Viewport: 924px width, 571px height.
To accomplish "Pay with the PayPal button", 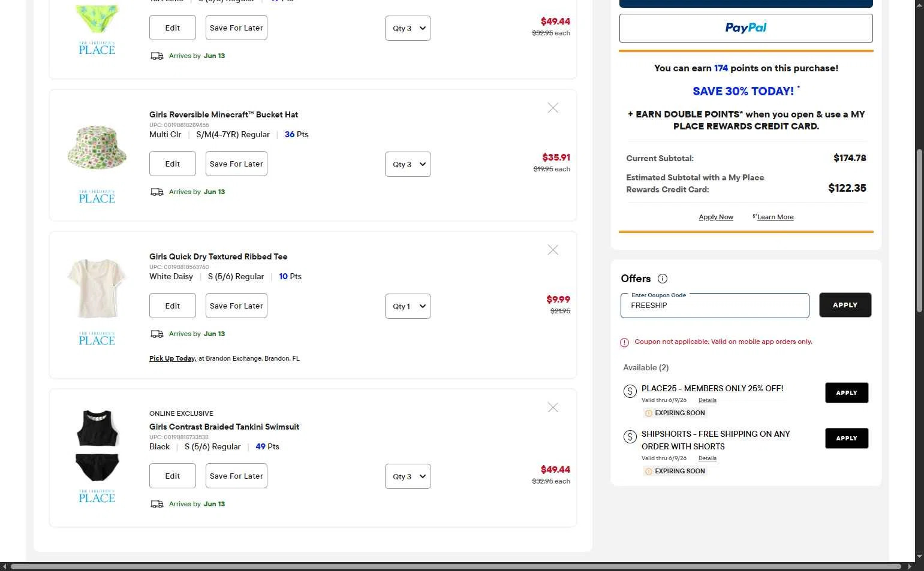I will click(746, 28).
